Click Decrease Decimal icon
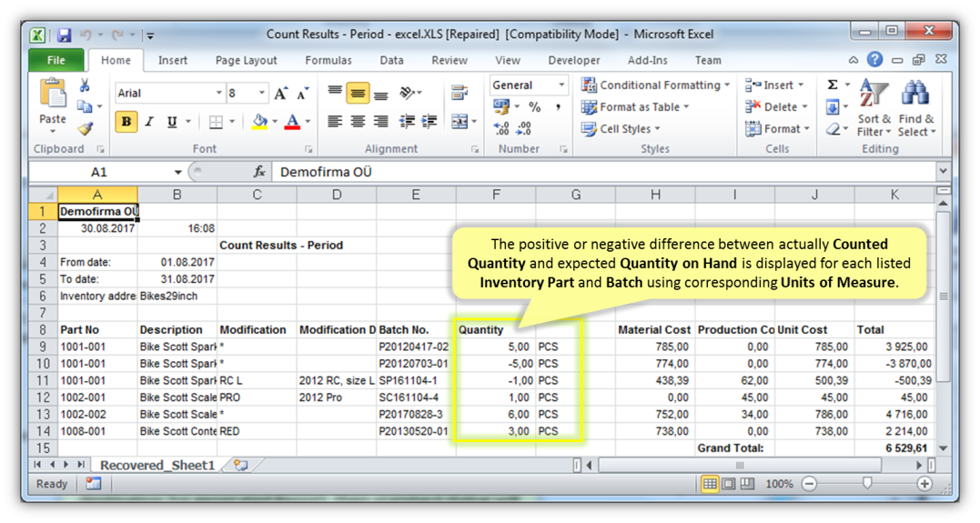The image size is (980, 523). (x=524, y=128)
